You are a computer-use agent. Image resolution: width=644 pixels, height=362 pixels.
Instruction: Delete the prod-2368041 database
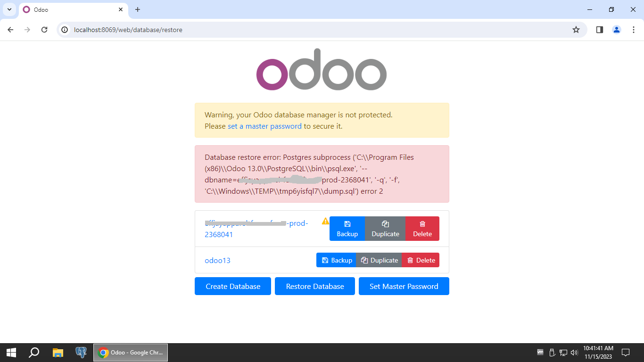point(422,229)
